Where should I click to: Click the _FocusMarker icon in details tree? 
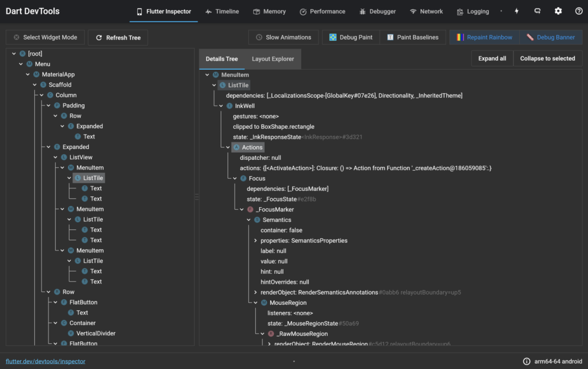click(250, 210)
